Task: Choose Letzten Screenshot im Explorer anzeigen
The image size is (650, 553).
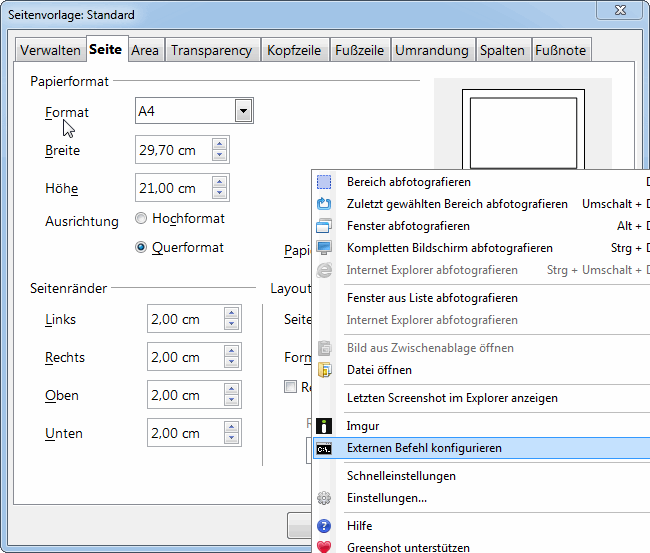Action: tap(481, 398)
